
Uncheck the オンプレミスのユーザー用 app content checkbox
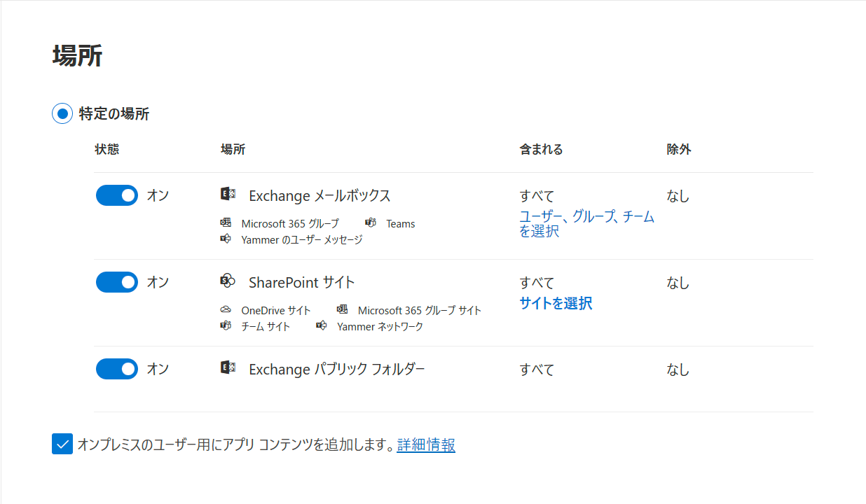pos(62,444)
